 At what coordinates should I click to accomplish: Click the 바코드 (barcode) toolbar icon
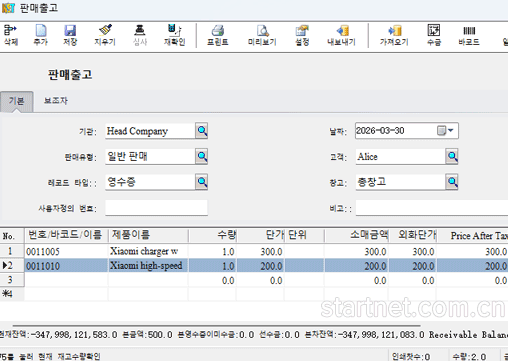(x=469, y=35)
